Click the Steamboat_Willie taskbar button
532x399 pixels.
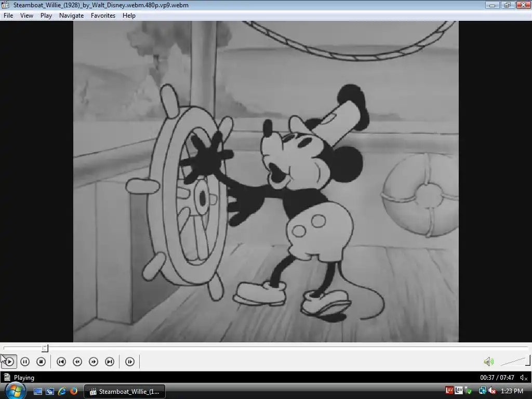point(125,392)
